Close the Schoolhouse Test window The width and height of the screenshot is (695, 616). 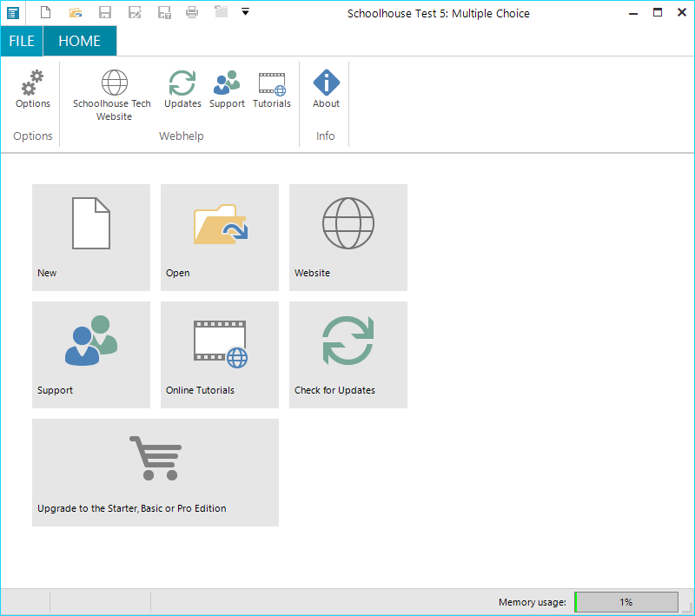[x=682, y=12]
